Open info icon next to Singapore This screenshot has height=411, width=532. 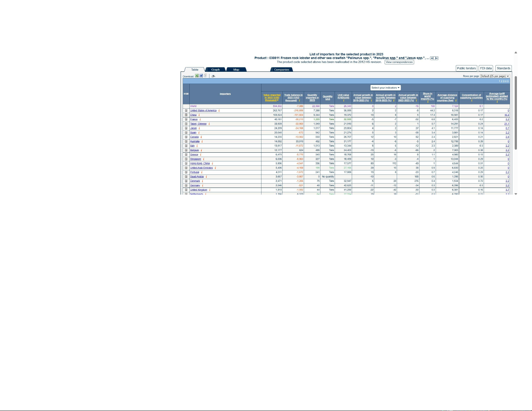203,159
